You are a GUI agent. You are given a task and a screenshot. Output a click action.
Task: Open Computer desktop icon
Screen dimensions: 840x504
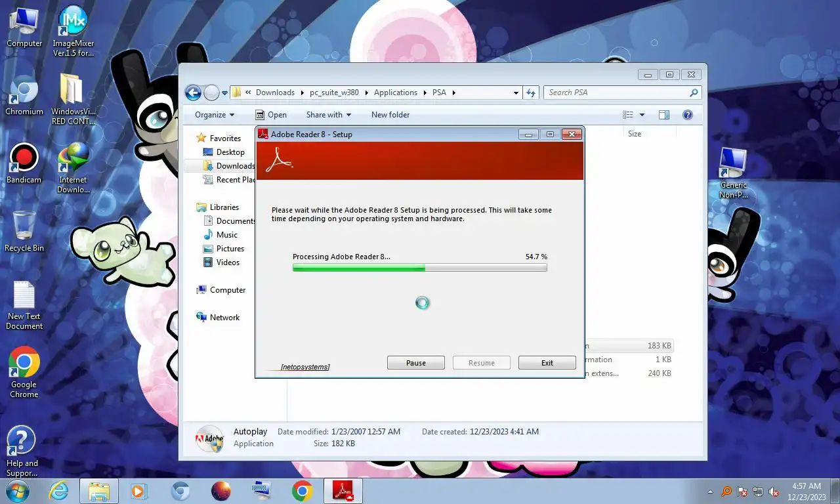24,28
